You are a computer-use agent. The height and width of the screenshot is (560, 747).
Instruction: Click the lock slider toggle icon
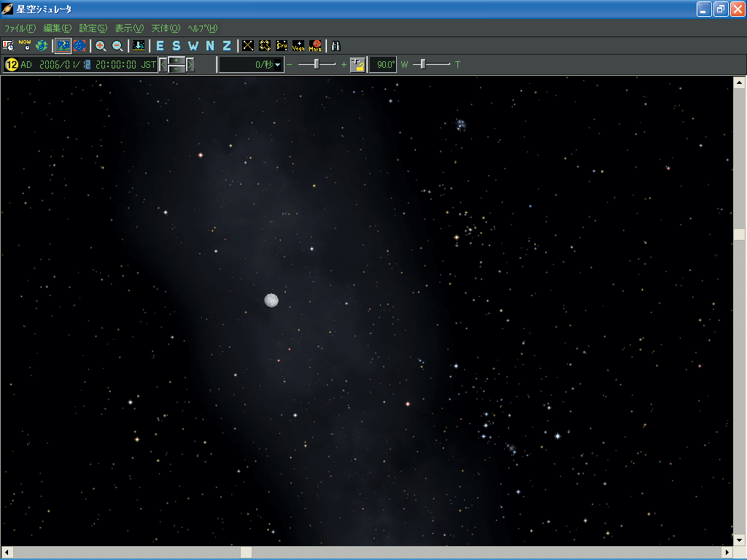pyautogui.click(x=357, y=65)
